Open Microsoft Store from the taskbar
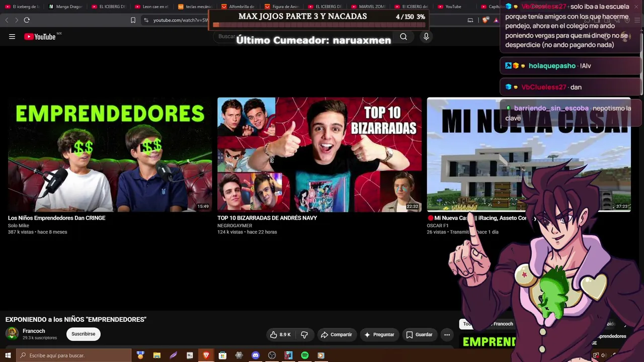The height and width of the screenshot is (362, 644). (x=222, y=355)
